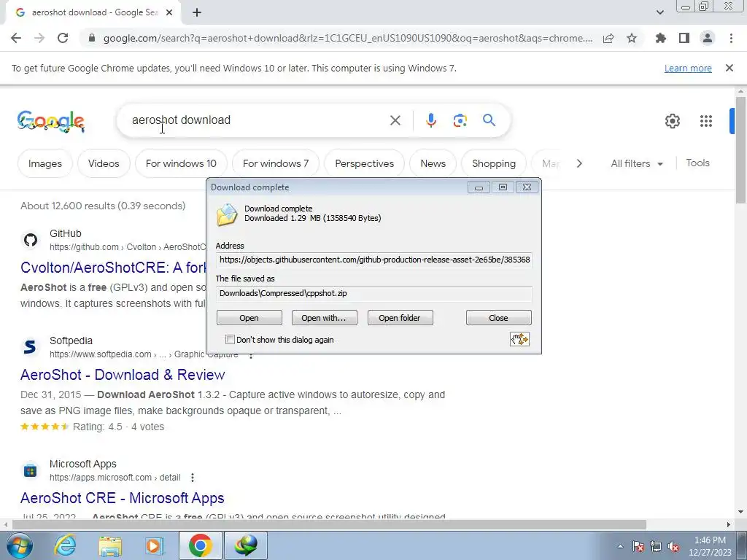Open Windows Explorer from the taskbar
Image resolution: width=747 pixels, height=560 pixels.
click(110, 545)
